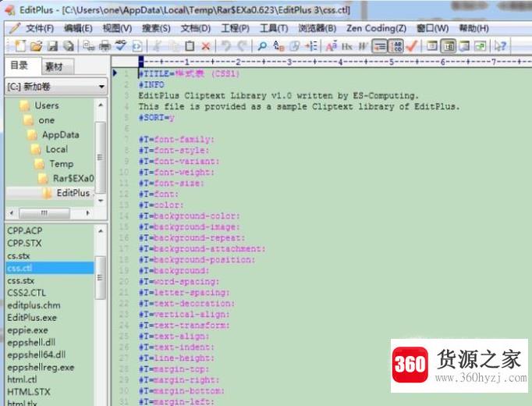This screenshot has width=532, height=406.
Task: Toggle the output window toolbar icon
Action: tap(464, 46)
